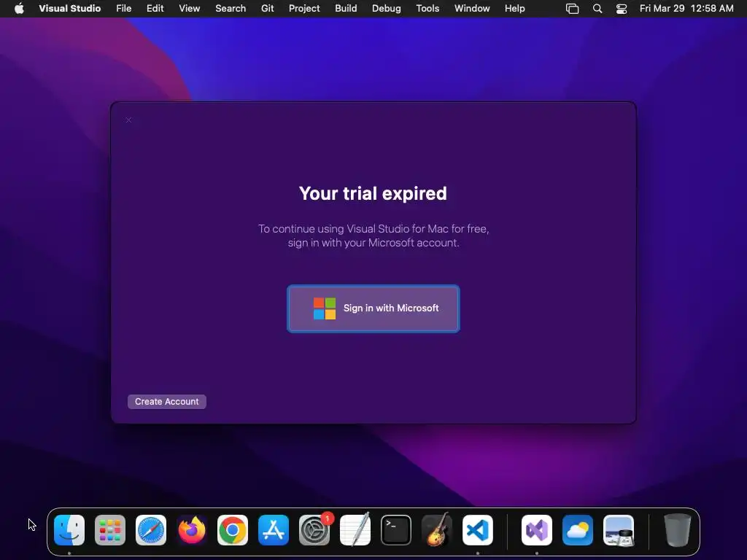Click the text "To continue using Visual Studio for Mac for free,"

click(373, 228)
